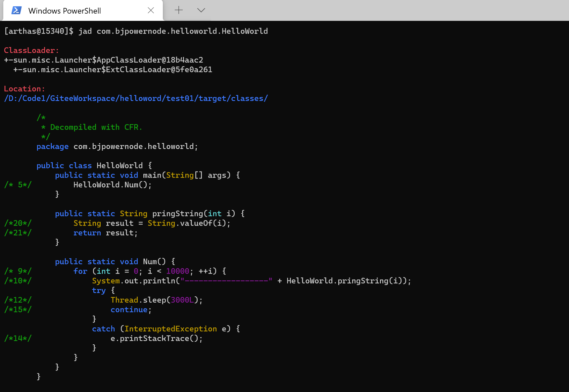Click the classes path link under Location

(x=136, y=98)
